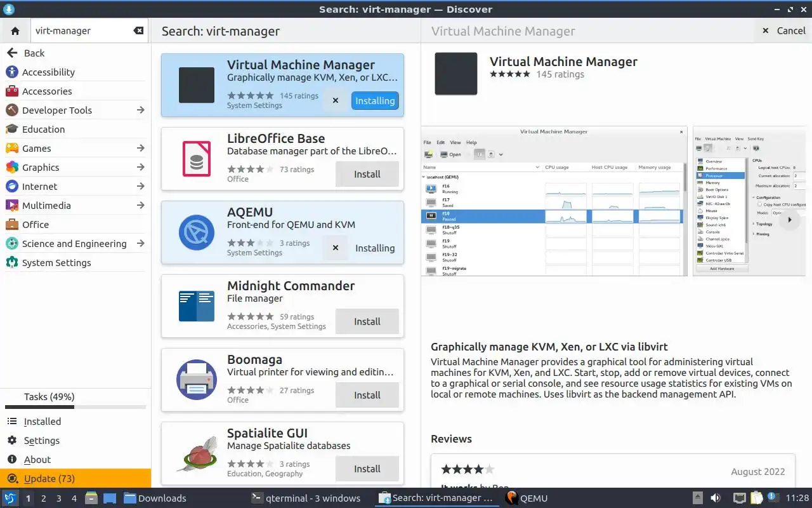
Task: Open the Multimedia category
Action: pyautogui.click(x=75, y=206)
